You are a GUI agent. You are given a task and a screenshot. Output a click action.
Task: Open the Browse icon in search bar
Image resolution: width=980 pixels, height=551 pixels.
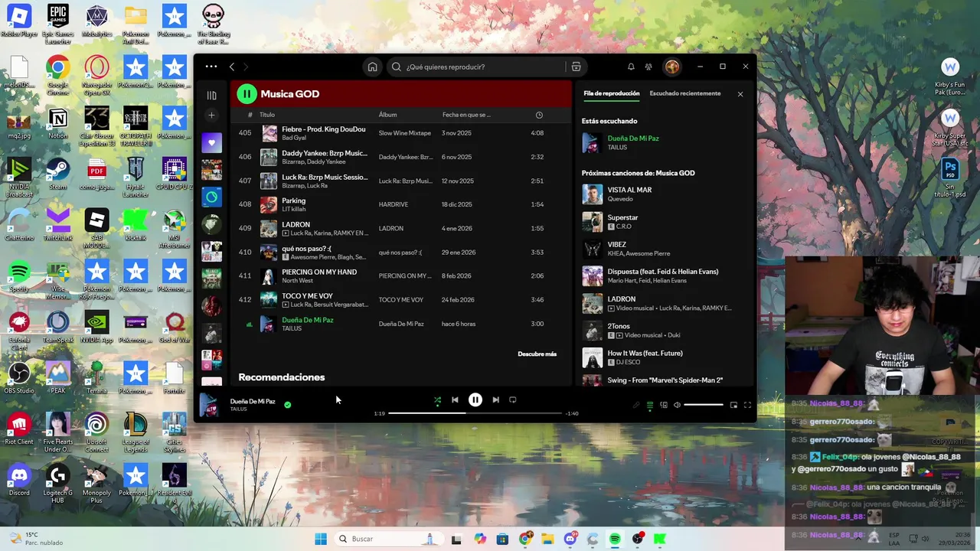coord(576,67)
